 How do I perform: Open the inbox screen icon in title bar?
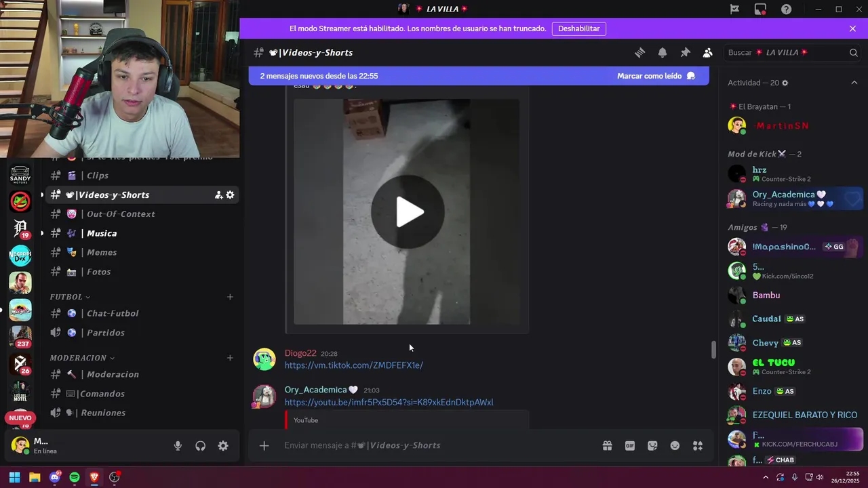(760, 9)
